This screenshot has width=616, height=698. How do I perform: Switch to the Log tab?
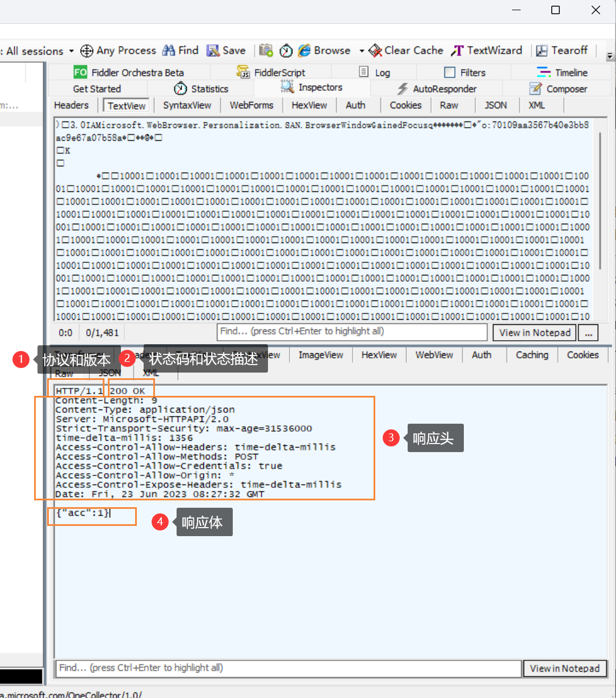(x=375, y=73)
